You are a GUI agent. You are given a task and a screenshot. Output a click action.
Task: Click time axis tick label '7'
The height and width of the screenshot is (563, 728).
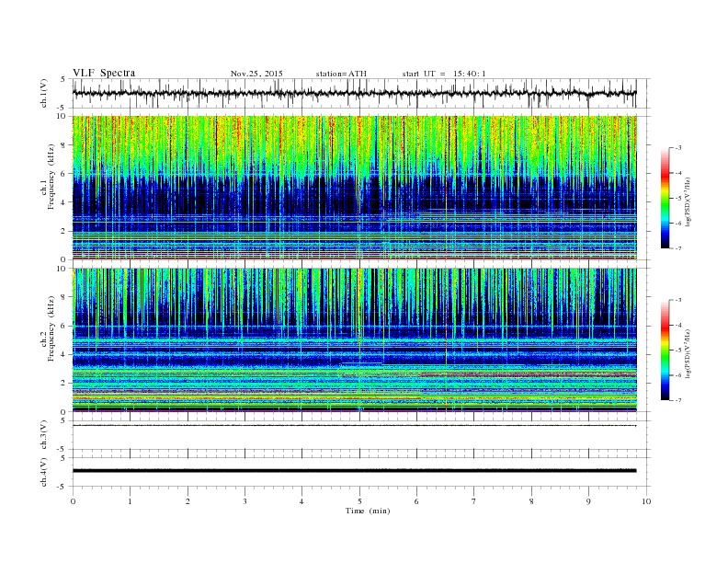pos(474,501)
